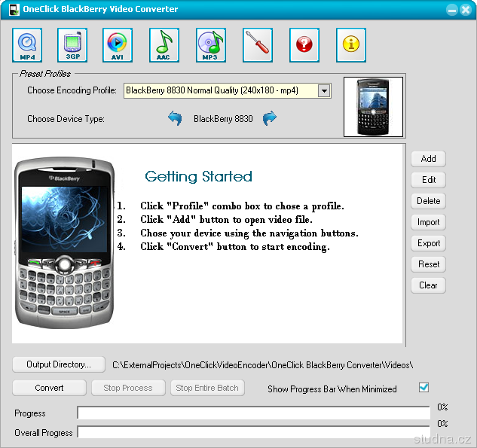
Task: Click the Choose Device Type label
Action: tap(66, 119)
